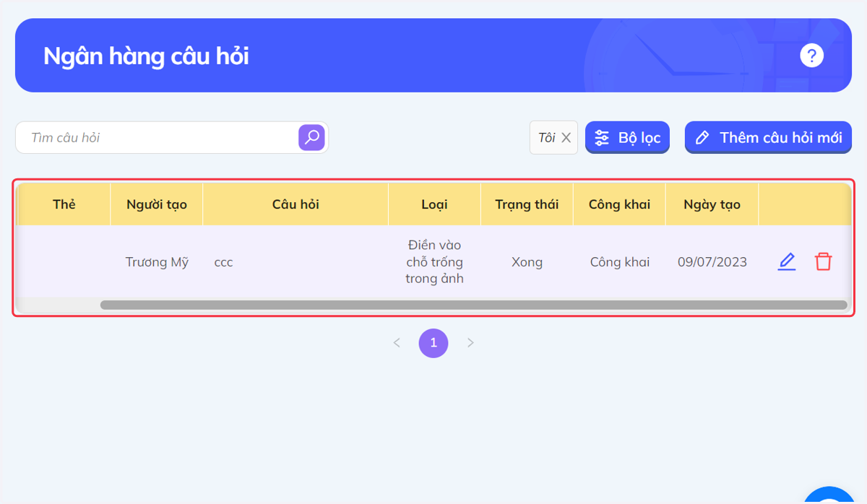Image resolution: width=867 pixels, height=504 pixels.
Task: Click the Xong status cell
Action: tap(527, 262)
